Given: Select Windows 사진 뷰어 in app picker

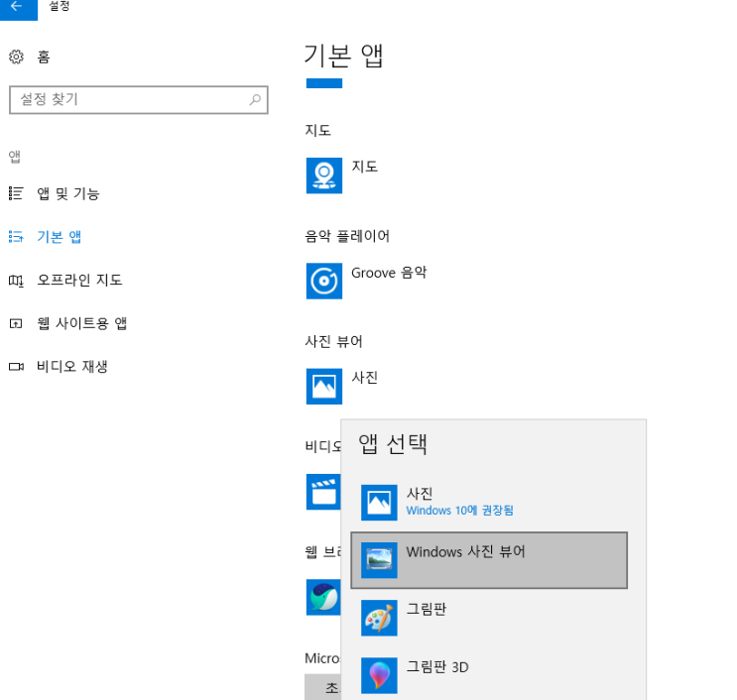Looking at the screenshot, I should pos(489,560).
